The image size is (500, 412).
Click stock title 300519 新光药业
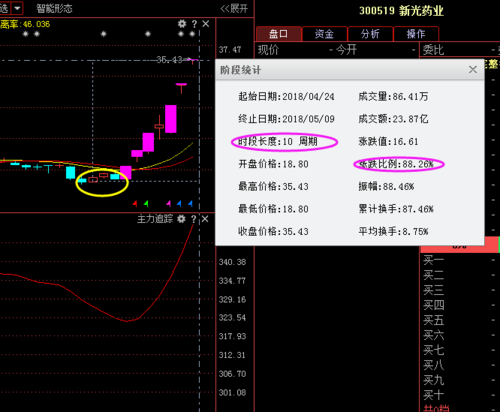401,11
